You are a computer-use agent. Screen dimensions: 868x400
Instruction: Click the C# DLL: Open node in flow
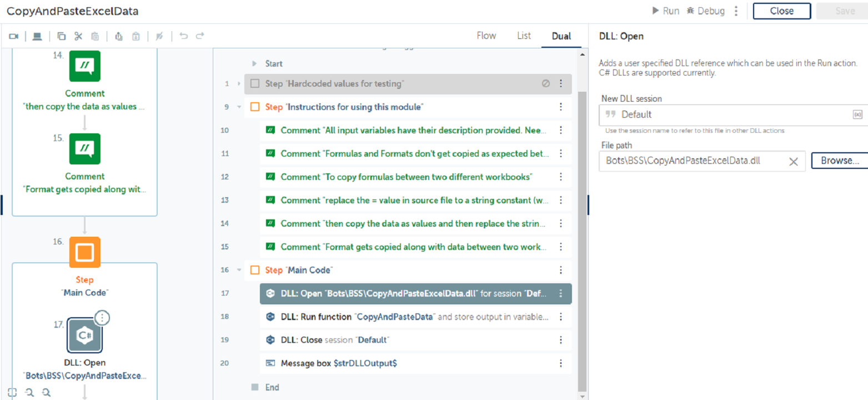(84, 335)
